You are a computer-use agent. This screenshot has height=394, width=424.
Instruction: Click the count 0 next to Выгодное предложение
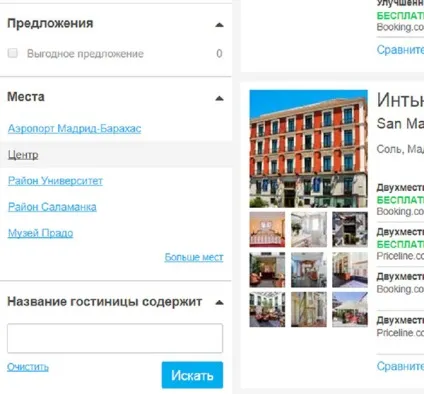click(219, 53)
